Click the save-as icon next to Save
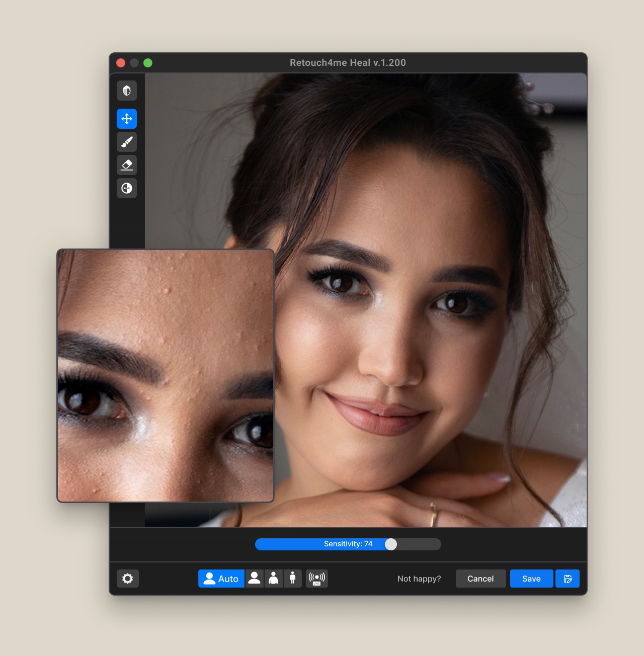The width and height of the screenshot is (644, 656). coord(568,579)
